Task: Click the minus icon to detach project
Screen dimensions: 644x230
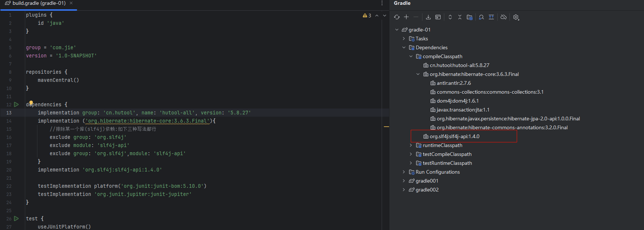Action: tap(416, 17)
